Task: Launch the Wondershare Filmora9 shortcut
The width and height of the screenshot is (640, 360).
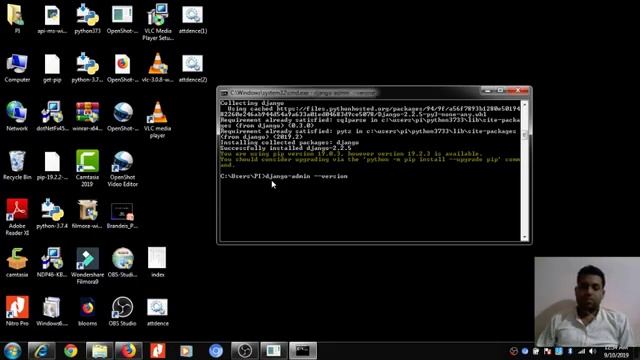Action: (87, 265)
